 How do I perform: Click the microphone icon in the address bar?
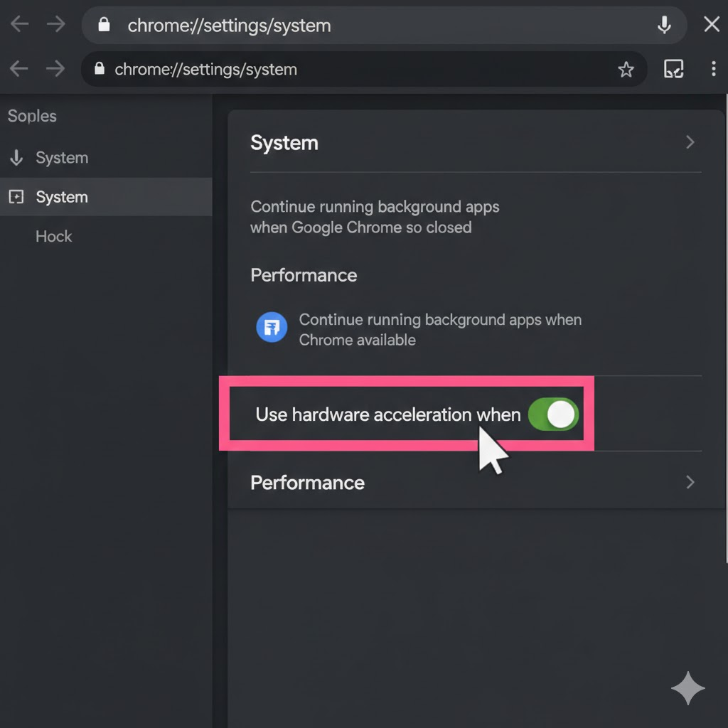tap(664, 25)
